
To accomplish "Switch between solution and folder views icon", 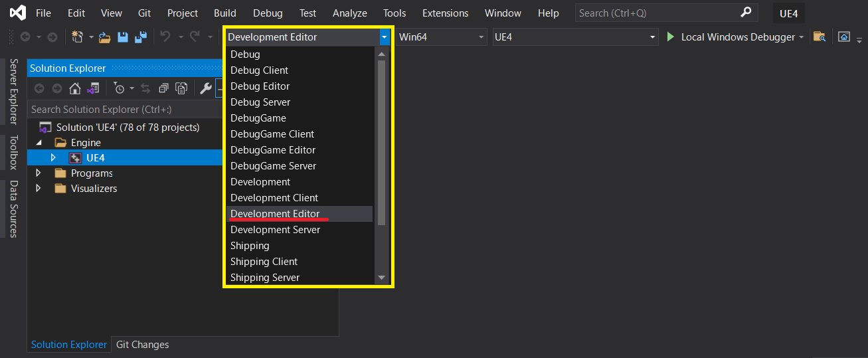I will pyautogui.click(x=94, y=88).
